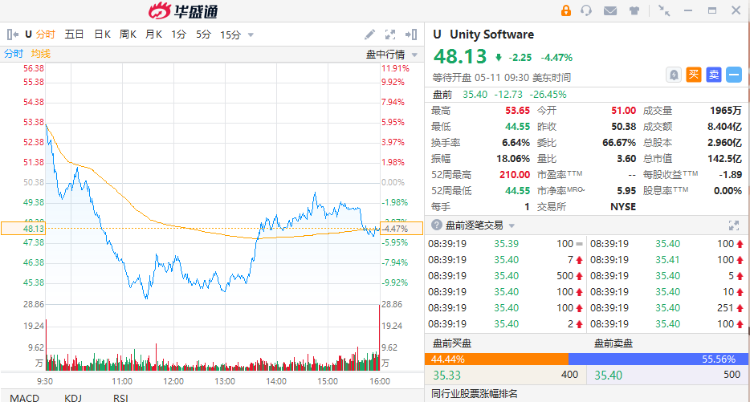Select the pencil drawing tool icon
Image resolution: width=750 pixels, height=402 pixels.
(x=370, y=34)
